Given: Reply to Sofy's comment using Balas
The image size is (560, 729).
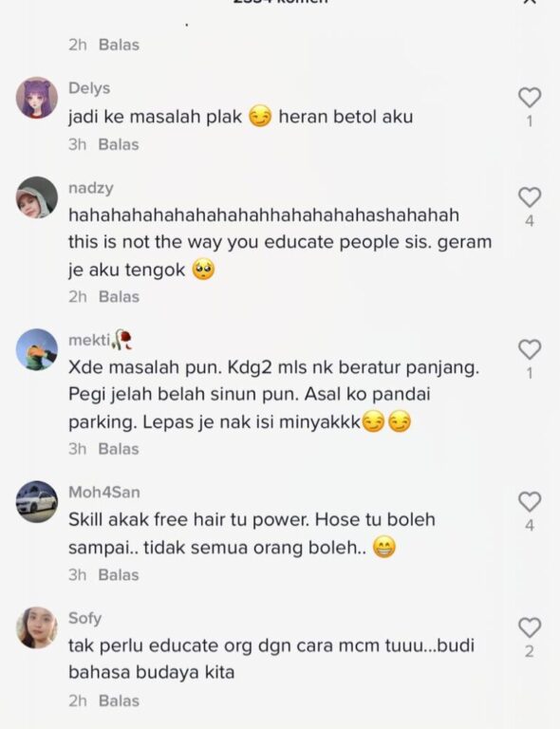Looking at the screenshot, I should coord(119,701).
